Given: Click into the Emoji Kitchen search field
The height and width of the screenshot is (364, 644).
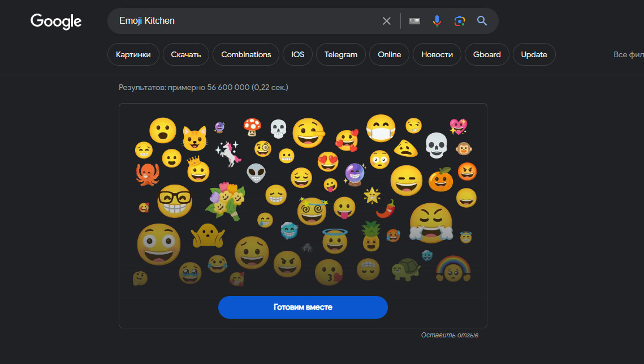Looking at the screenshot, I should (x=243, y=21).
